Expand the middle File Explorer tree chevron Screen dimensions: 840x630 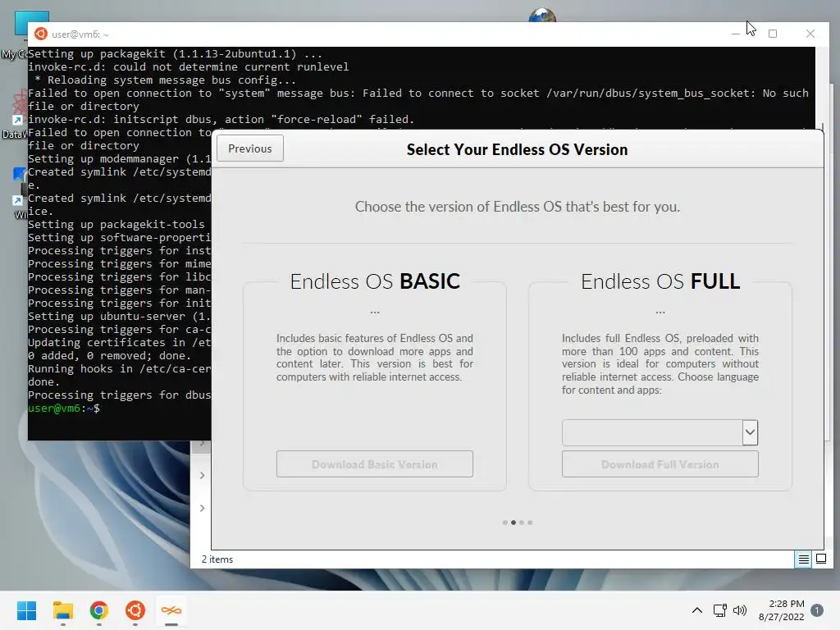203,475
